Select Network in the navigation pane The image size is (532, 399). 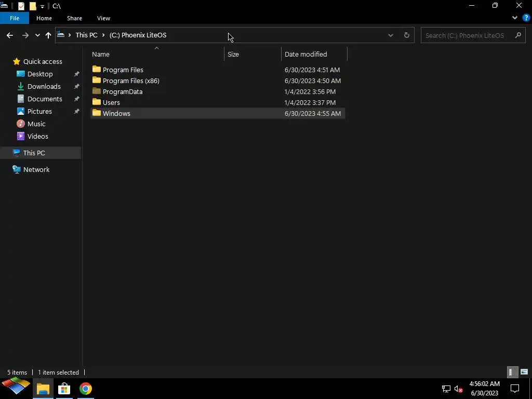tap(36, 170)
